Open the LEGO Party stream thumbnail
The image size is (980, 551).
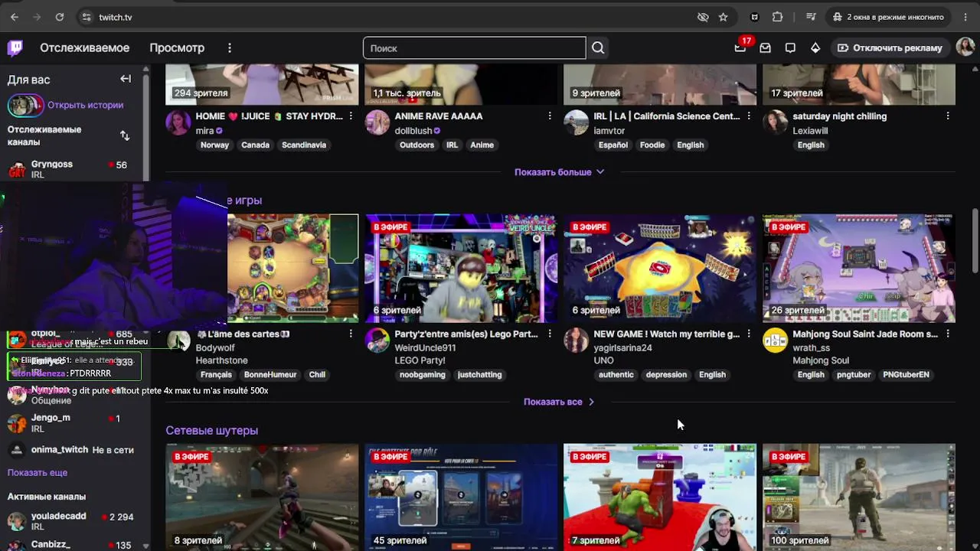pos(461,269)
